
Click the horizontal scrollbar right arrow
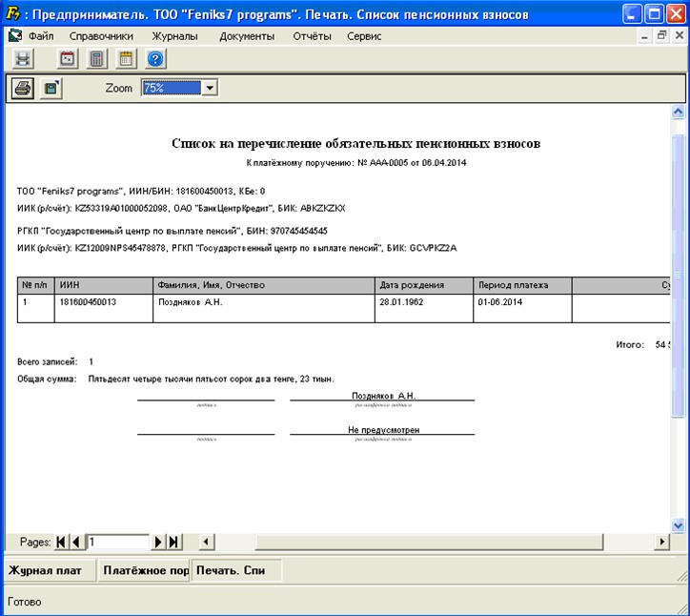coord(662,542)
